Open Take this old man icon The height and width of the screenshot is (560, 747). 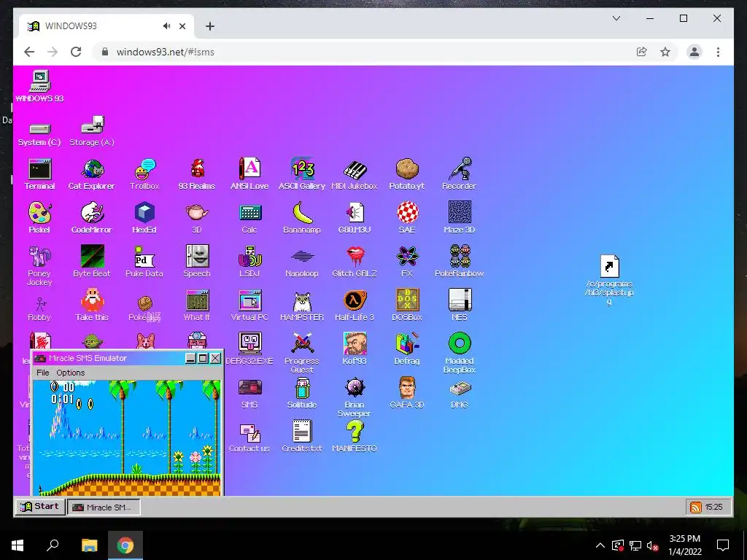click(x=91, y=306)
